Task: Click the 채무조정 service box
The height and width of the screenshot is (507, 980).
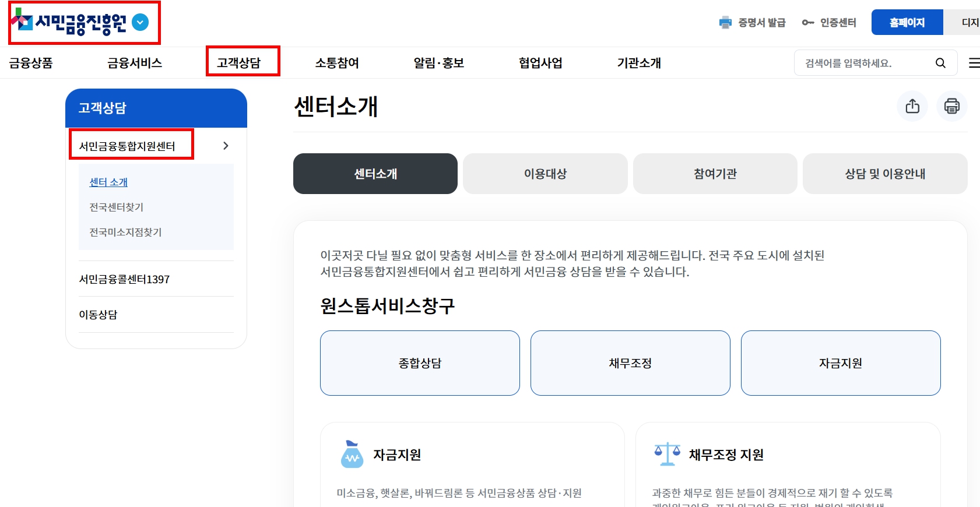Action: (x=630, y=363)
